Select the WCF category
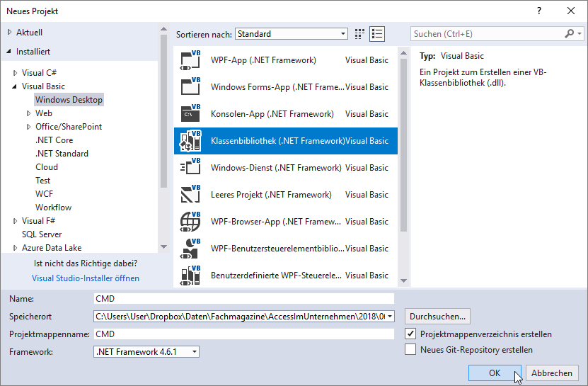 pyautogui.click(x=45, y=194)
